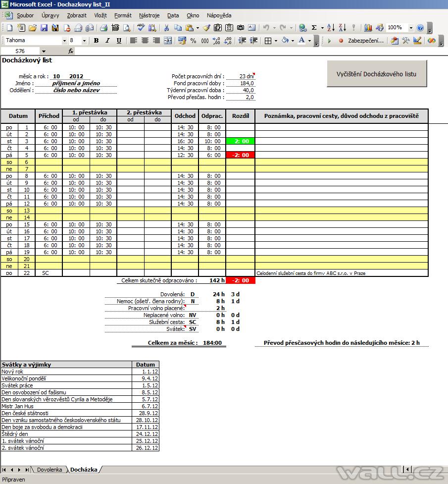The width and height of the screenshot is (448, 484).
Task: Save the workbook with blue floppy icon
Action: pyautogui.click(x=44, y=28)
